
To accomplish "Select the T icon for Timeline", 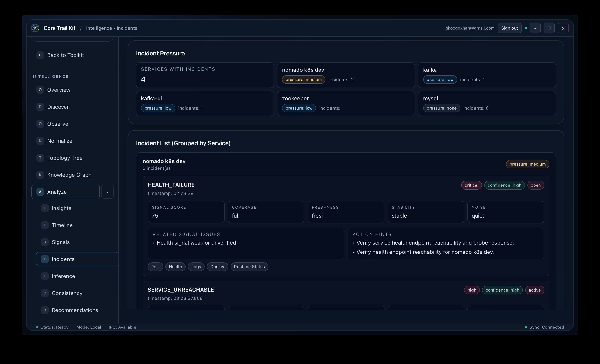I will pyautogui.click(x=45, y=225).
